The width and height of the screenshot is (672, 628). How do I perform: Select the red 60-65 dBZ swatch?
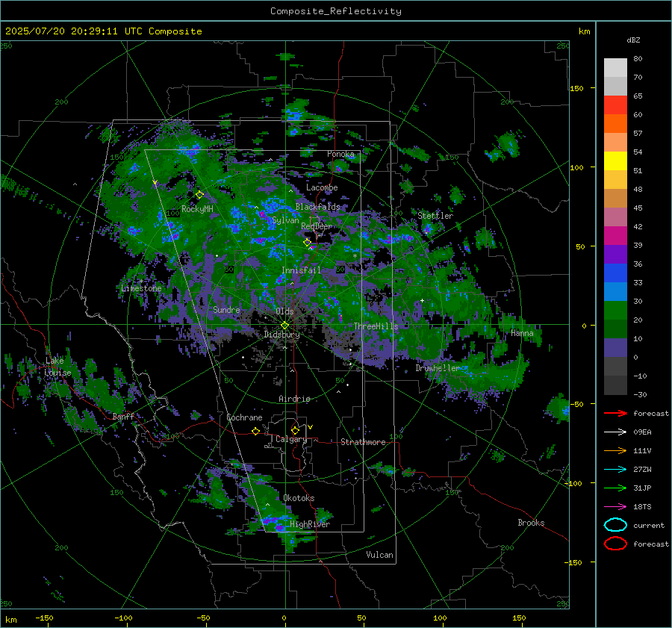pyautogui.click(x=615, y=105)
